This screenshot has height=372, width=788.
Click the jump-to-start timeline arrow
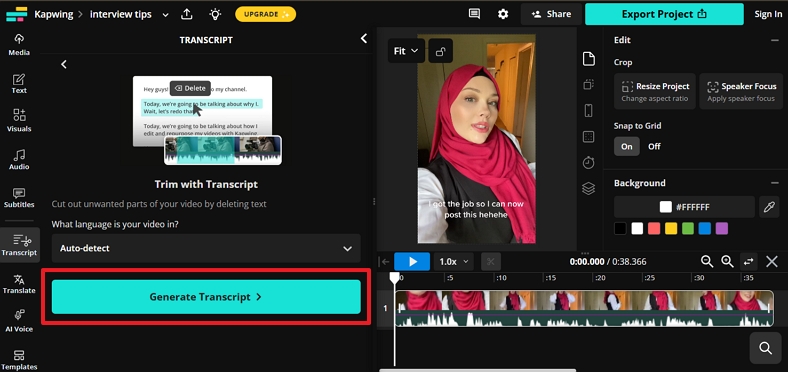point(385,261)
